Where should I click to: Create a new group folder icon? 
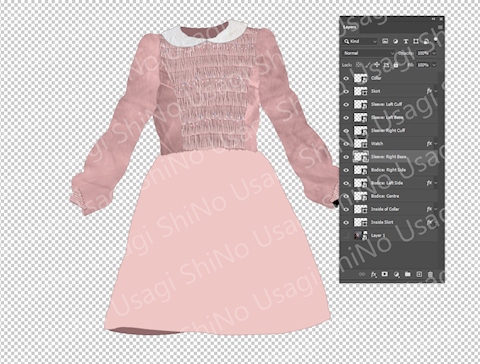click(x=408, y=274)
